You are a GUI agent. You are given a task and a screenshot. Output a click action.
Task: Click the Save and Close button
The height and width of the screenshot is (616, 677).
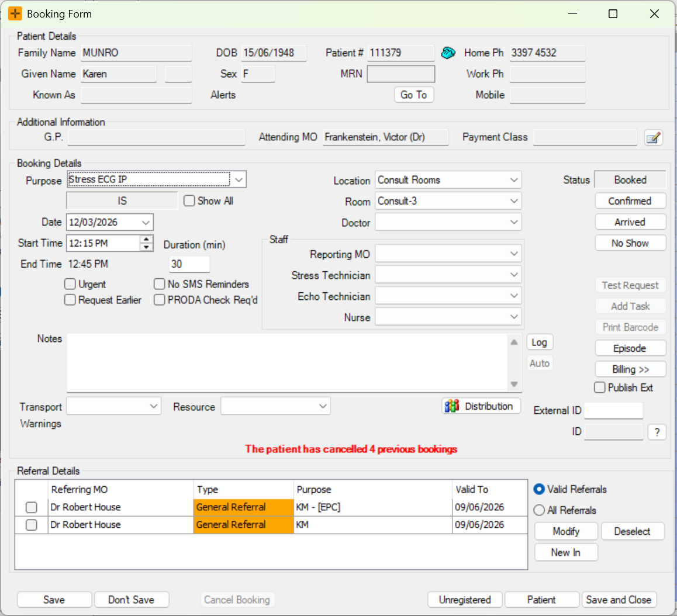[619, 600]
